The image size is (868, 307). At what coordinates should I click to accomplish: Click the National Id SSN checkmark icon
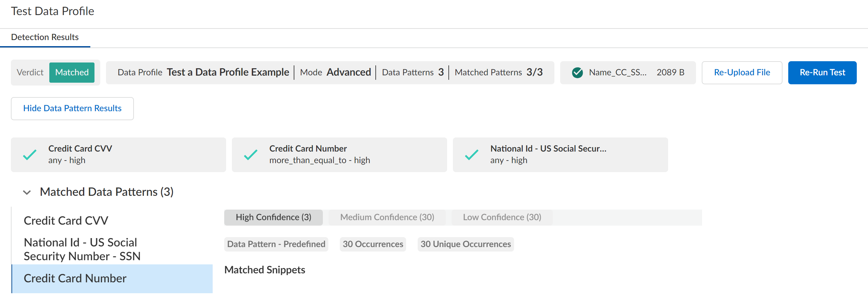click(471, 155)
